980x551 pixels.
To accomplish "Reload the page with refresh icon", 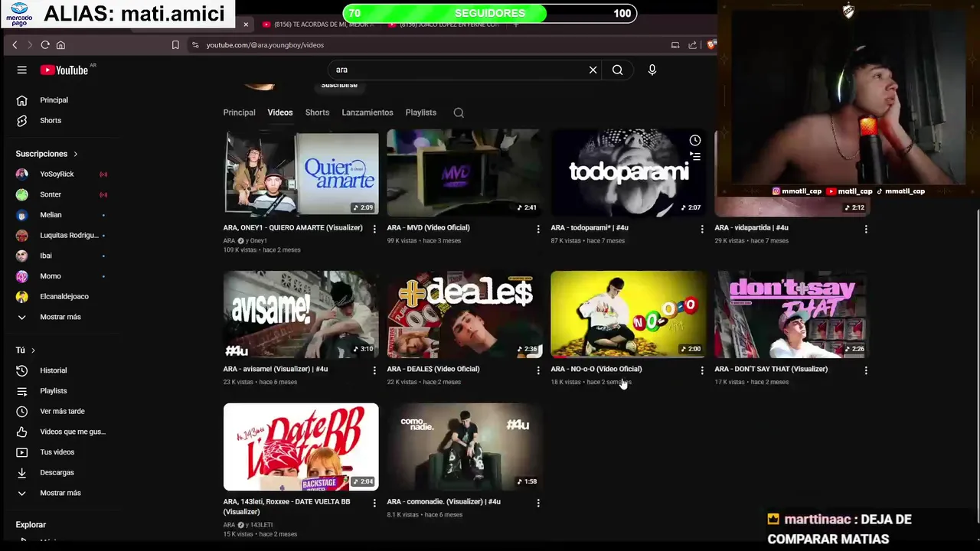I will tap(45, 45).
